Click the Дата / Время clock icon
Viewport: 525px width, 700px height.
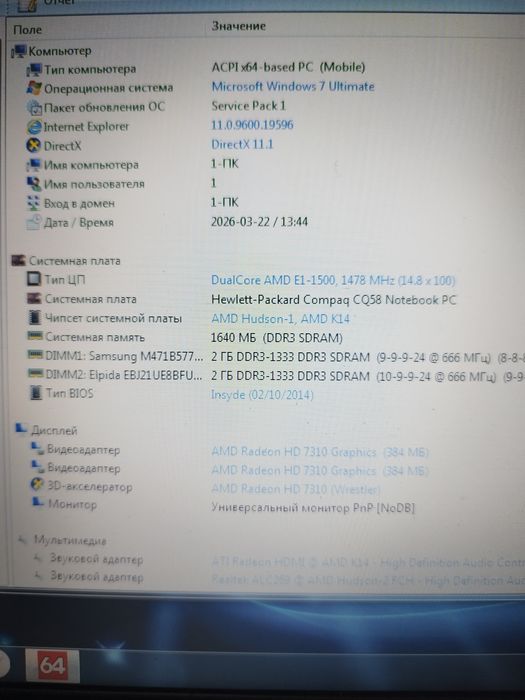click(x=34, y=222)
